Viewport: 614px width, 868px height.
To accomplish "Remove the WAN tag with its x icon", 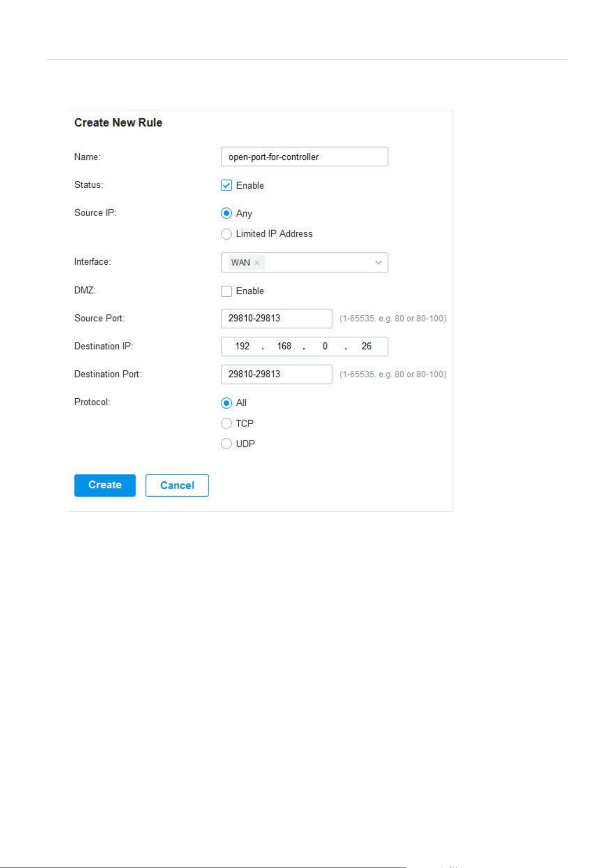I will click(257, 263).
